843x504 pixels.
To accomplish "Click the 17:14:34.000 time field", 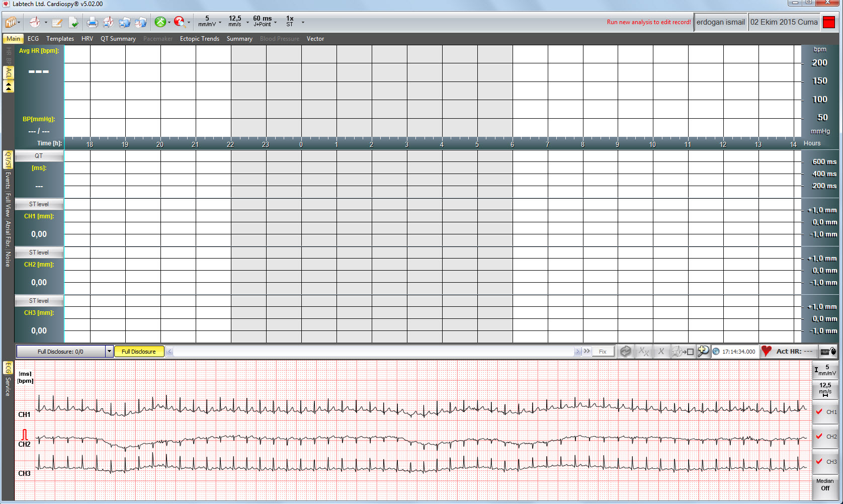I will point(739,352).
